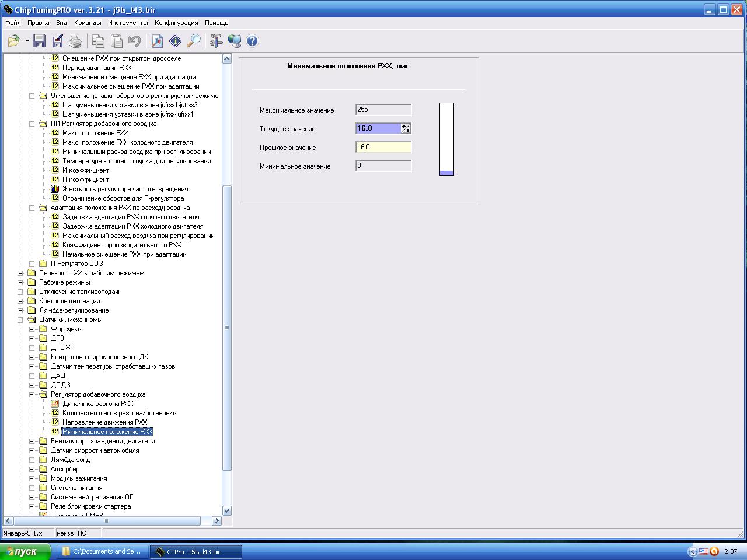Click the Save As icon with pen

57,41
